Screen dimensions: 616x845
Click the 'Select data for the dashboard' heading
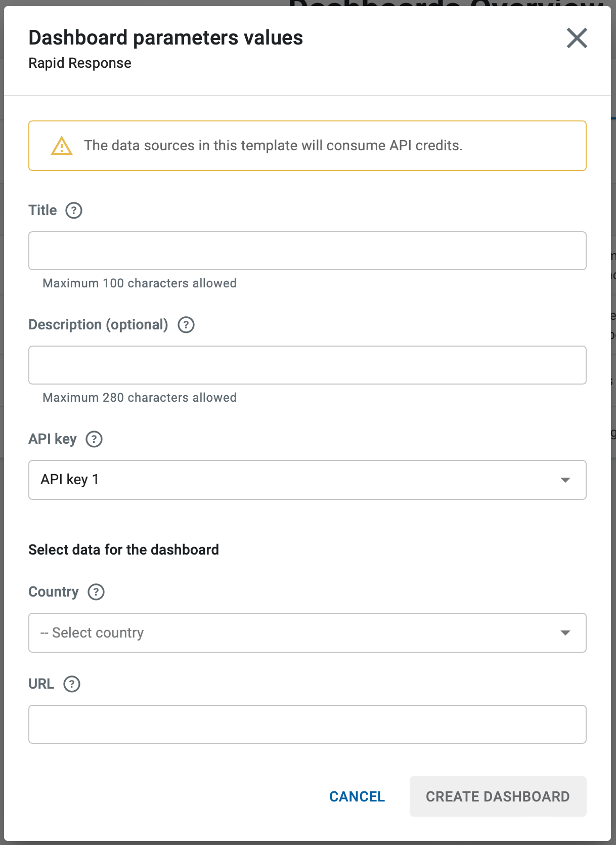pos(124,550)
